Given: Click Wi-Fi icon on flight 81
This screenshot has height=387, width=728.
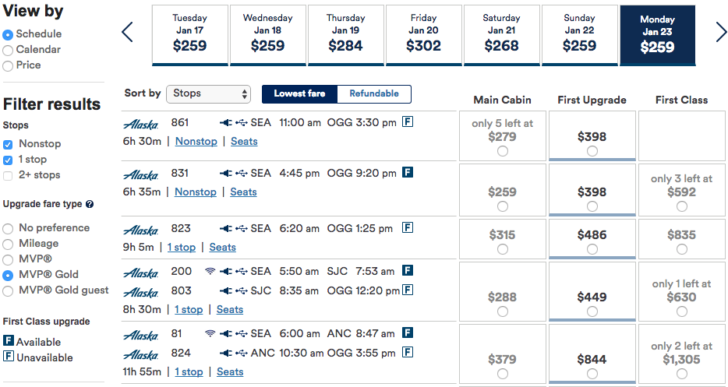Looking at the screenshot, I should point(210,333).
